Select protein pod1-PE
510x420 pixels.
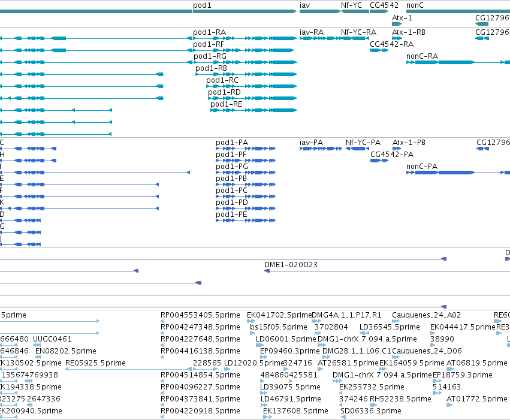tap(231, 215)
